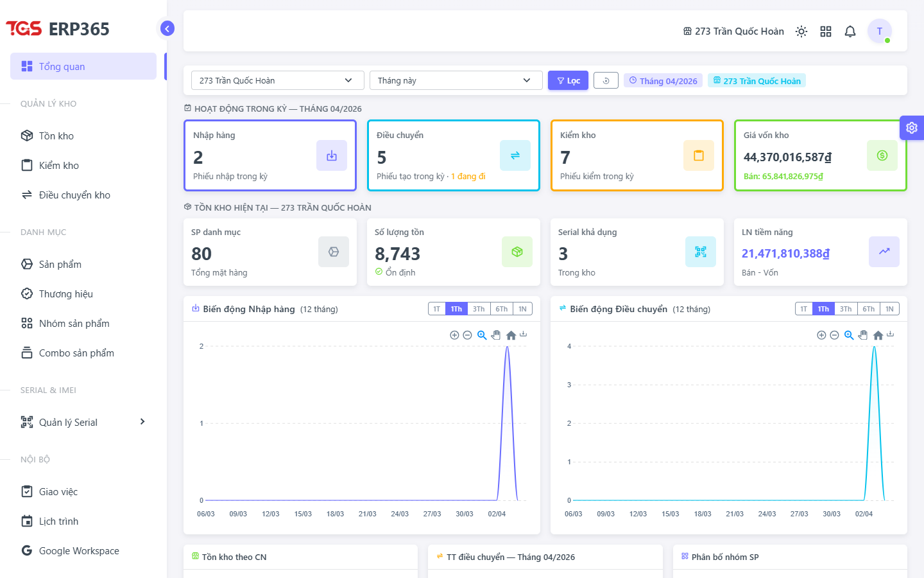This screenshot has height=578, width=924.
Task: Open Combo sản phẩm in sidebar
Action: pyautogui.click(x=83, y=353)
